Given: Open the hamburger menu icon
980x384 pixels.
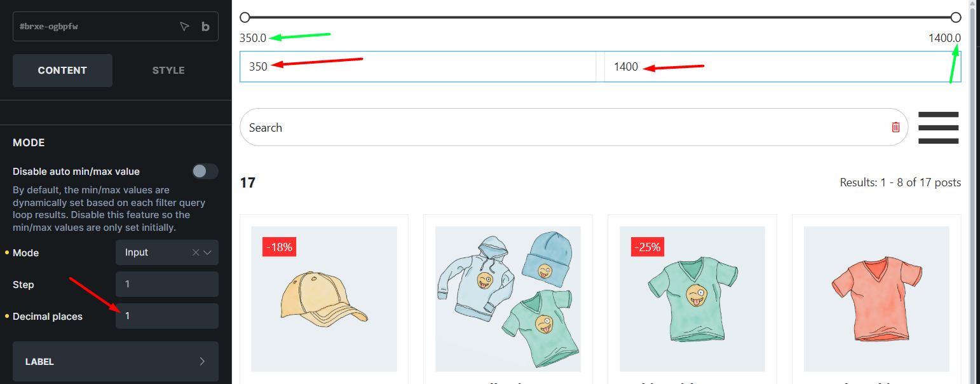Looking at the screenshot, I should tap(938, 127).
